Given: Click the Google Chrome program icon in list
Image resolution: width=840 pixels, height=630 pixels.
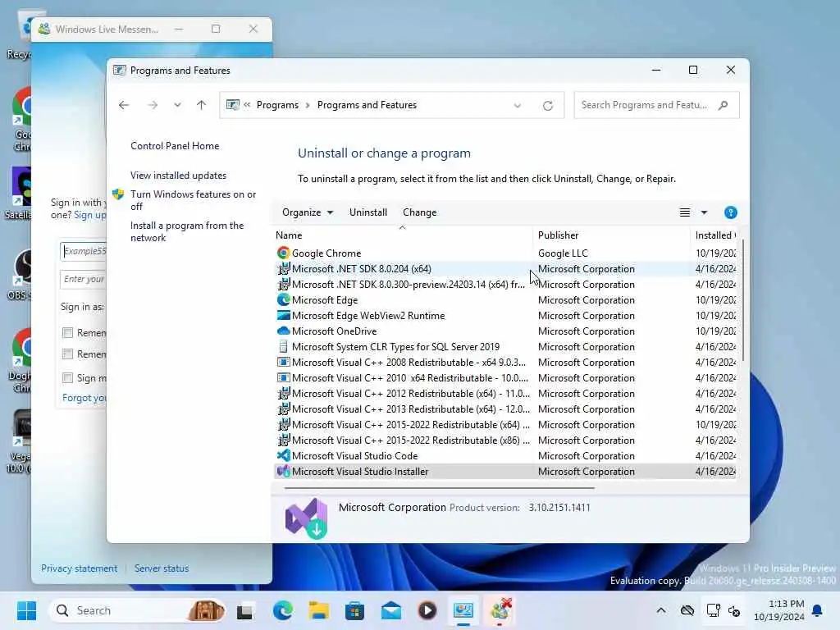Looking at the screenshot, I should pos(283,253).
